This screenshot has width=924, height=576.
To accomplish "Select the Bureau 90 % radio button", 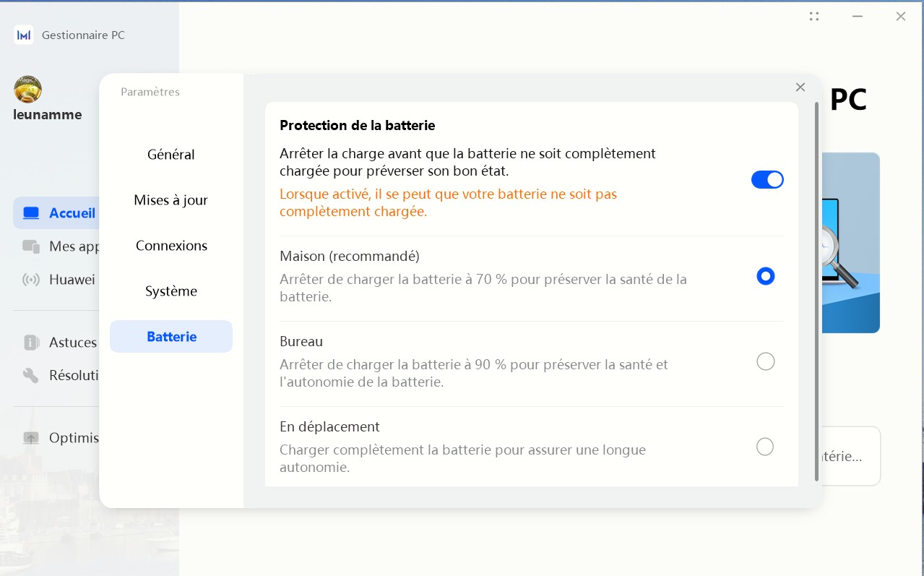I will pyautogui.click(x=765, y=361).
